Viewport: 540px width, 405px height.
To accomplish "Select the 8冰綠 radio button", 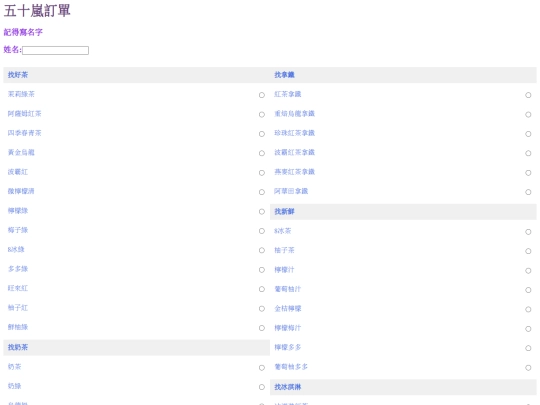I will pyautogui.click(x=262, y=250).
